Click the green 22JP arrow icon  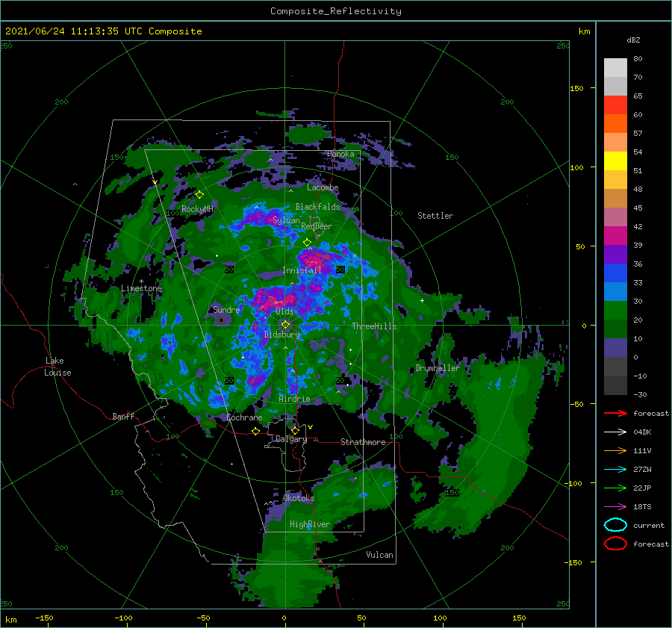[x=615, y=488]
